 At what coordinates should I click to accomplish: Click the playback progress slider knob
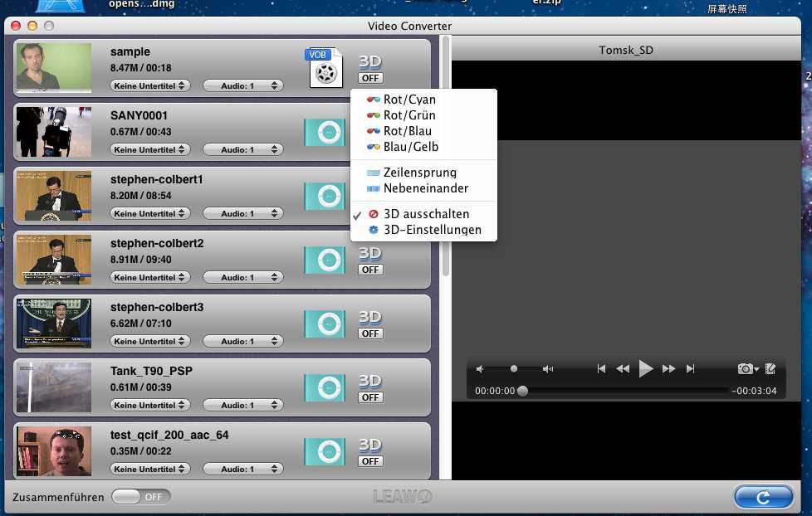pyautogui.click(x=522, y=391)
